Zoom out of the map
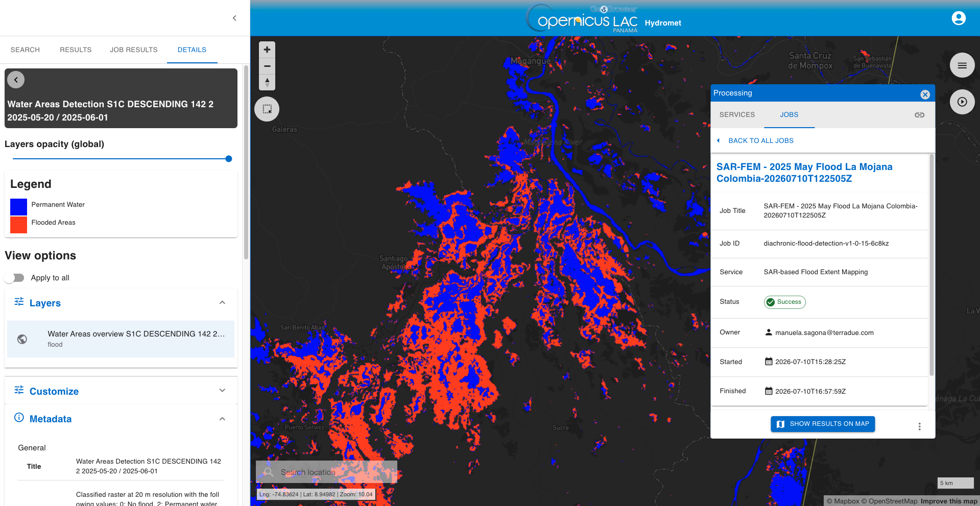The width and height of the screenshot is (980, 506). [267, 66]
